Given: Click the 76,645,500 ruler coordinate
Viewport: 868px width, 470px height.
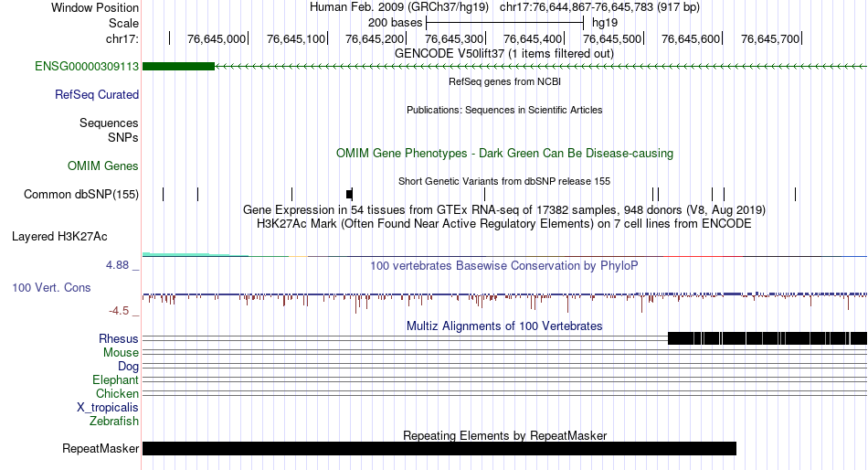Looking at the screenshot, I should 612,38.
